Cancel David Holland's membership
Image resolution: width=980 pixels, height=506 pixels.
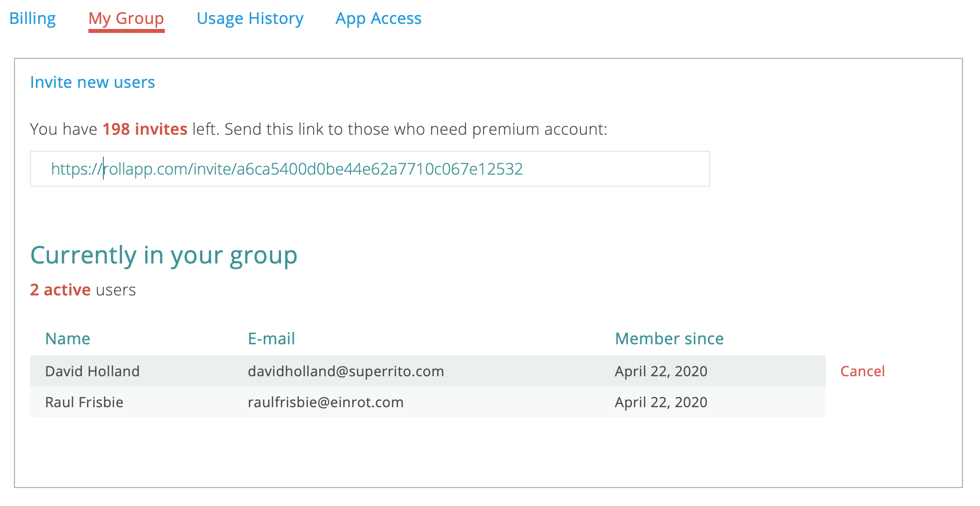863,371
